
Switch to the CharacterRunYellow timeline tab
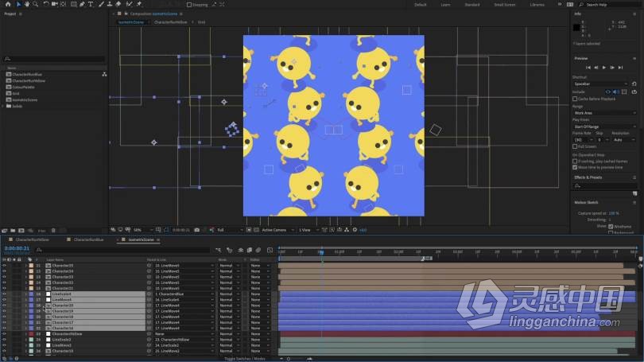[x=32, y=239]
